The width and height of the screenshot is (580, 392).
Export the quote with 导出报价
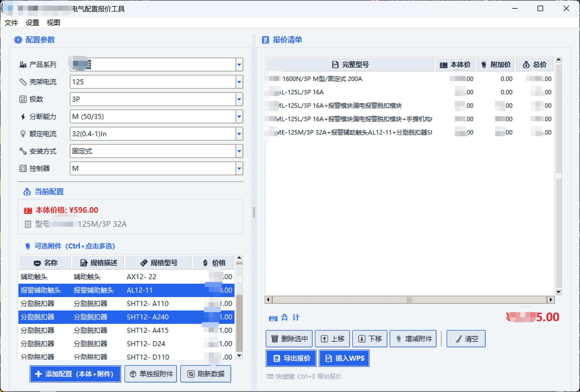point(291,358)
